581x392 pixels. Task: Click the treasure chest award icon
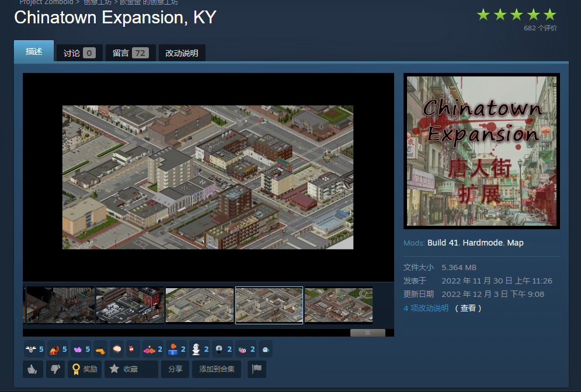(58, 349)
